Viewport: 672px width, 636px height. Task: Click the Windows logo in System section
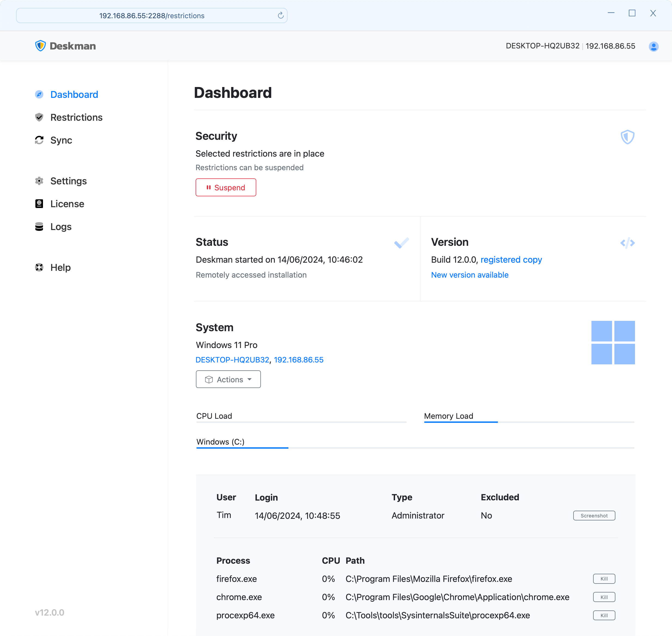(613, 342)
